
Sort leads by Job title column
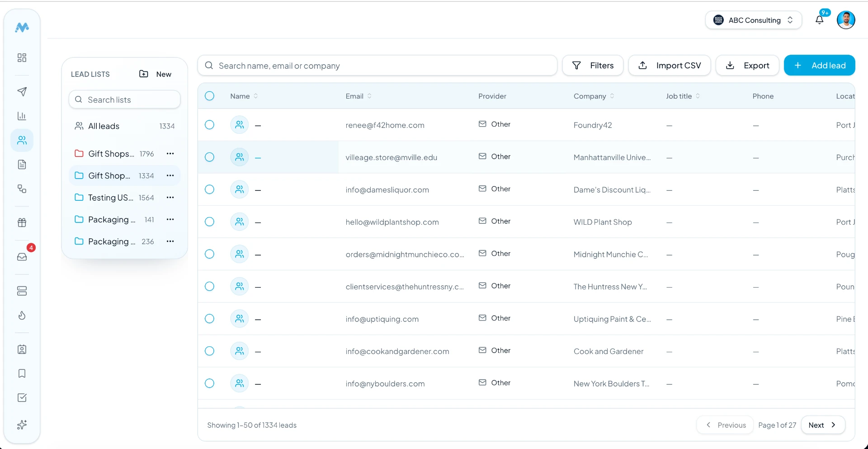pyautogui.click(x=683, y=96)
